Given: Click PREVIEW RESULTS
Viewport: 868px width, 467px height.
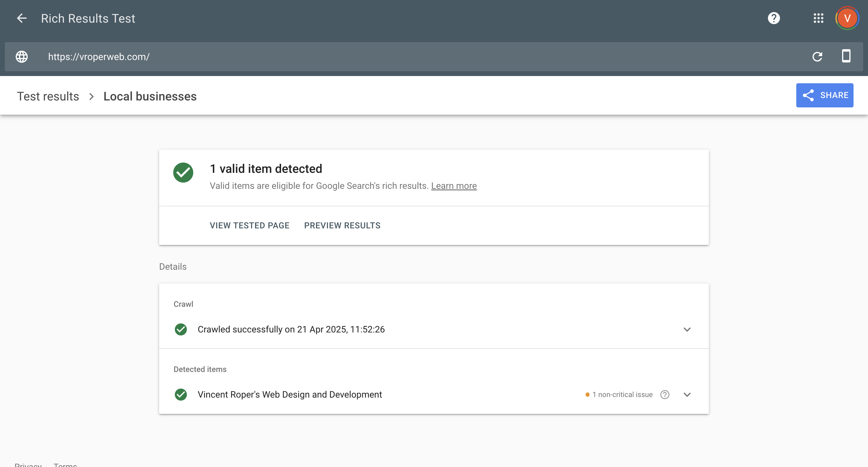Looking at the screenshot, I should click(342, 225).
